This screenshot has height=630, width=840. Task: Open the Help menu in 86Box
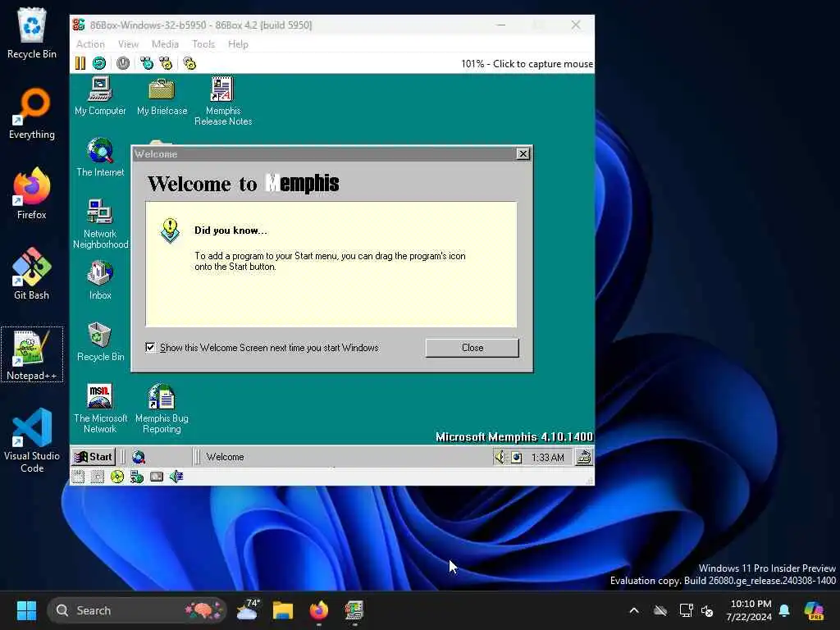pos(238,44)
